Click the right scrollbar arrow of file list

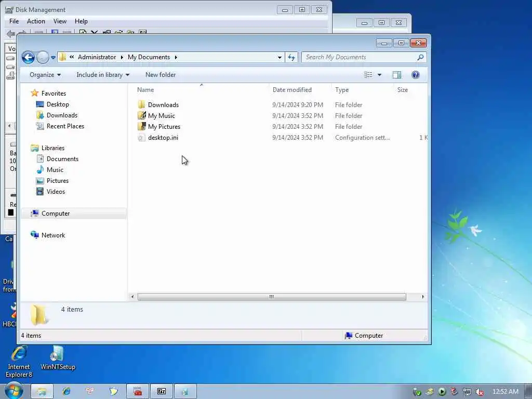point(423,297)
